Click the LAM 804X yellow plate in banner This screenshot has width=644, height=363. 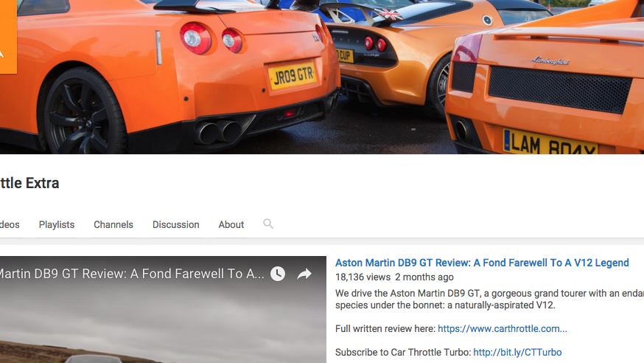[x=549, y=143]
